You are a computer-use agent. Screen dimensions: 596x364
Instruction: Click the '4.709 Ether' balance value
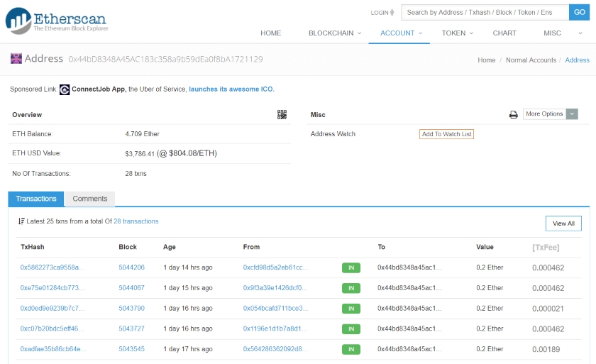(142, 133)
